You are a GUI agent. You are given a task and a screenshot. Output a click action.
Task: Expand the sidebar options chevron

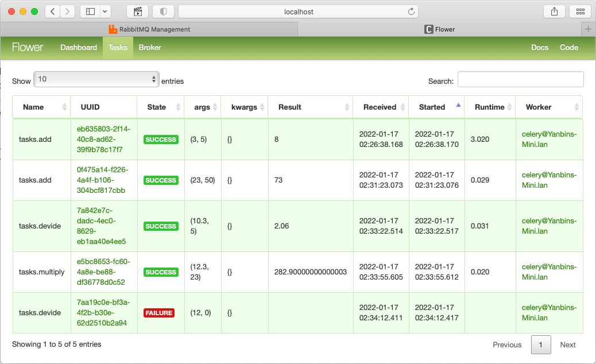tap(105, 11)
